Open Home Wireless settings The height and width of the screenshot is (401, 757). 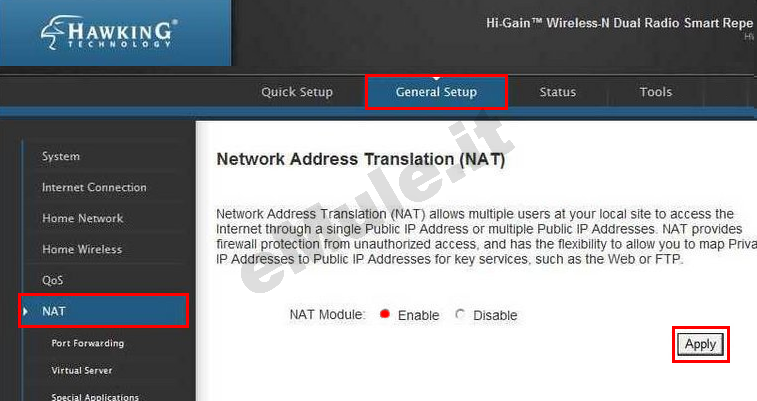(82, 249)
